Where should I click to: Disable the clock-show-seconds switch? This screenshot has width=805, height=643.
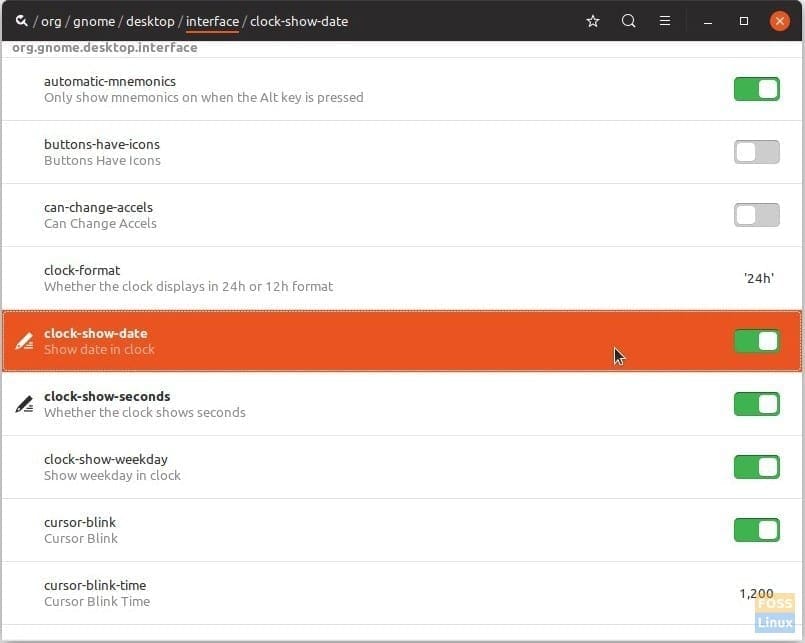tap(757, 404)
